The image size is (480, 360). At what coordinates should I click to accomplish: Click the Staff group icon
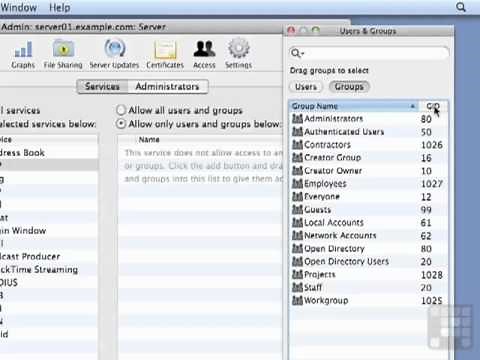click(297, 287)
